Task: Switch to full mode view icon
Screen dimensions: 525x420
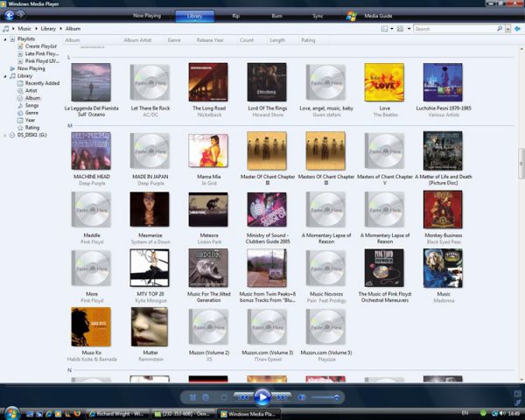Action: click(518, 394)
